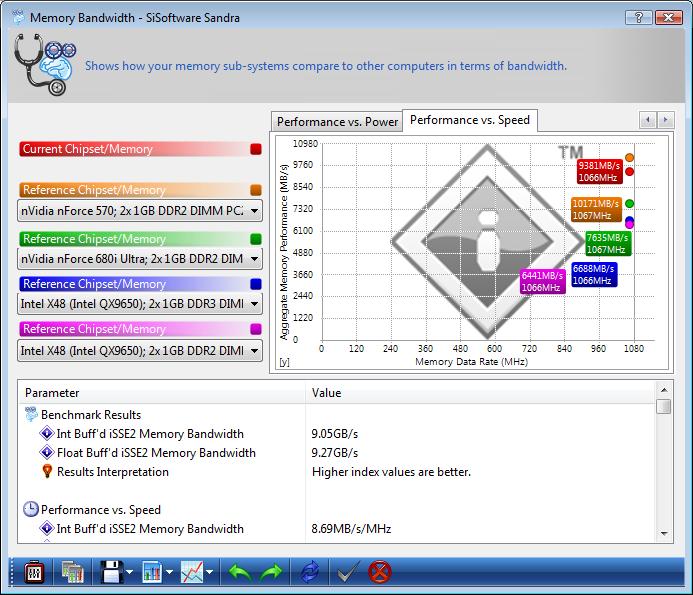
Task: Close the Memory Bandwidth window
Action: coord(669,18)
